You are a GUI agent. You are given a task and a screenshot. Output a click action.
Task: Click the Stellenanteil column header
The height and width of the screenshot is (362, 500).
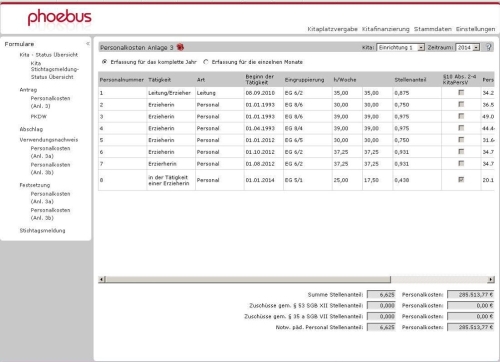417,80
